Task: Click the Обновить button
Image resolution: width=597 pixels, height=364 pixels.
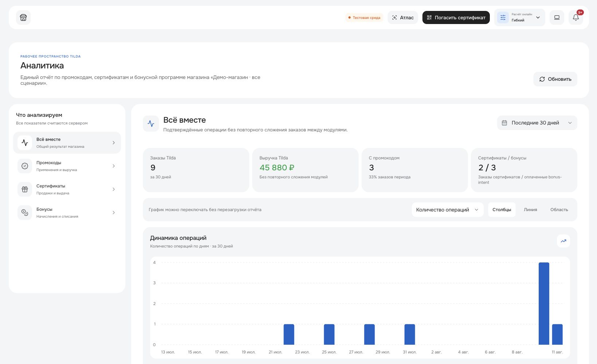Action: point(555,79)
